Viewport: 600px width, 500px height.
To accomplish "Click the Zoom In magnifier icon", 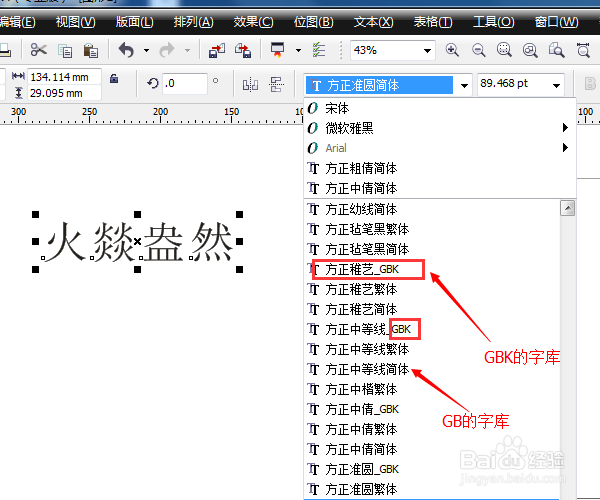I will pyautogui.click(x=452, y=50).
